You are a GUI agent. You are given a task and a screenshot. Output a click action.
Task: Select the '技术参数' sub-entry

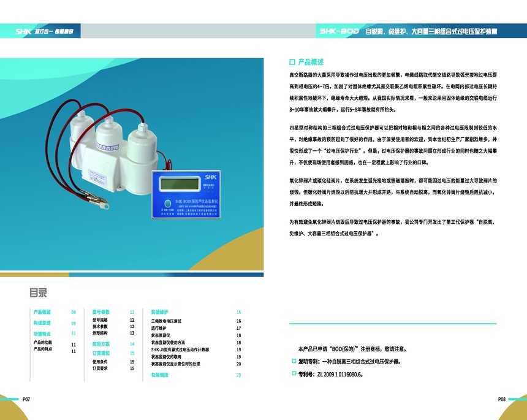(x=100, y=327)
